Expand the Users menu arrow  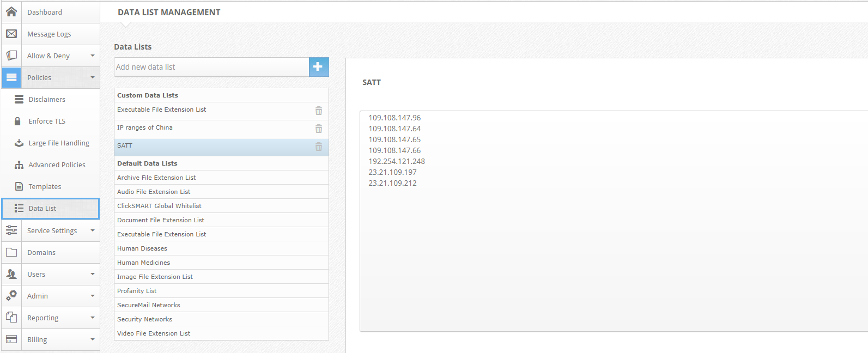pyautogui.click(x=93, y=274)
